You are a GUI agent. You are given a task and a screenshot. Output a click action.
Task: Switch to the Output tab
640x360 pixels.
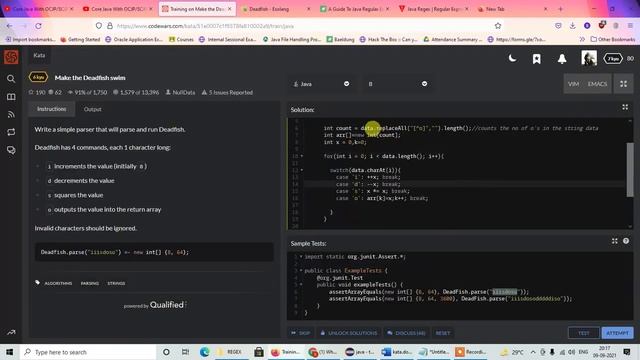click(93, 109)
